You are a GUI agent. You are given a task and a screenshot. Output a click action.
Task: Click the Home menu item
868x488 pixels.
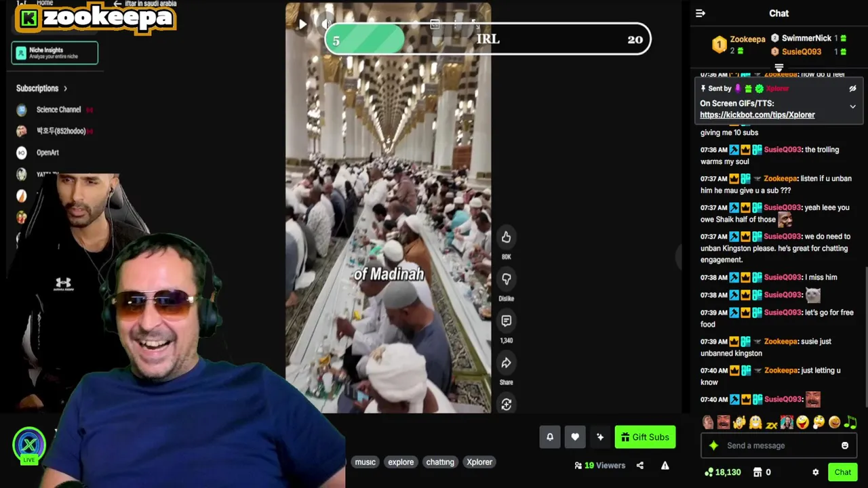pyautogui.click(x=45, y=3)
